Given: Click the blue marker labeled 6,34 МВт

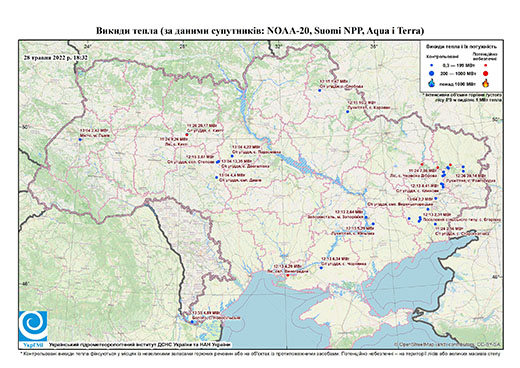Looking at the screenshot, I should pyautogui.click(x=321, y=268).
